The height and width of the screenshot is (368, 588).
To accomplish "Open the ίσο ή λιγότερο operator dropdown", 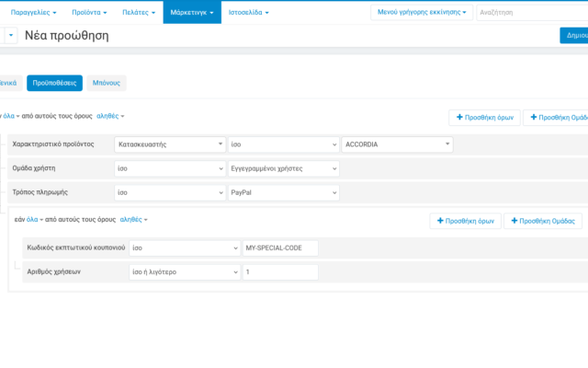I will tap(184, 272).
